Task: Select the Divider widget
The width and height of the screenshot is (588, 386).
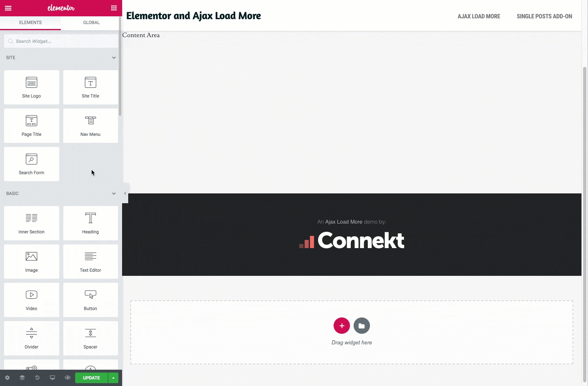Action: click(x=31, y=338)
